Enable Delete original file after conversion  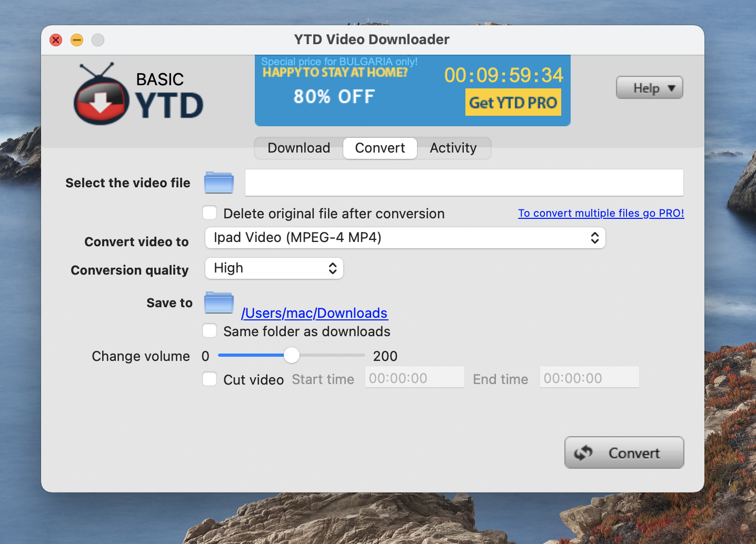coord(210,213)
